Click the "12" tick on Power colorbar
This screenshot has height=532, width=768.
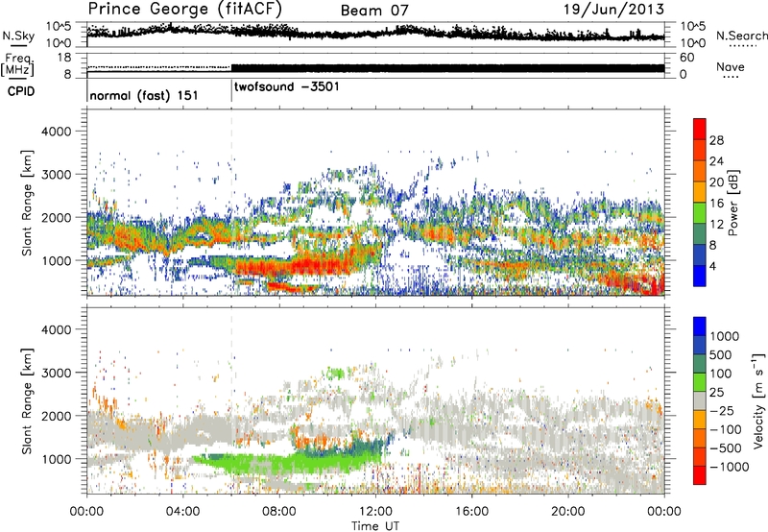coord(716,225)
